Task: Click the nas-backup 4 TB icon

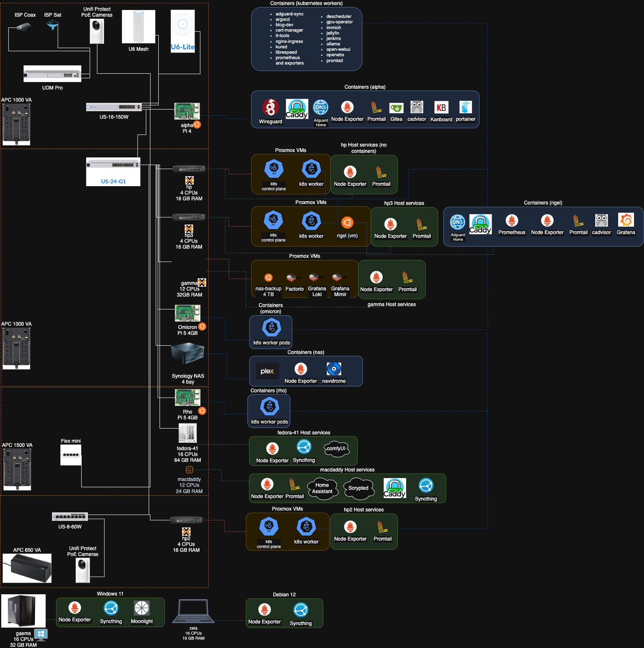Action: [x=269, y=278]
